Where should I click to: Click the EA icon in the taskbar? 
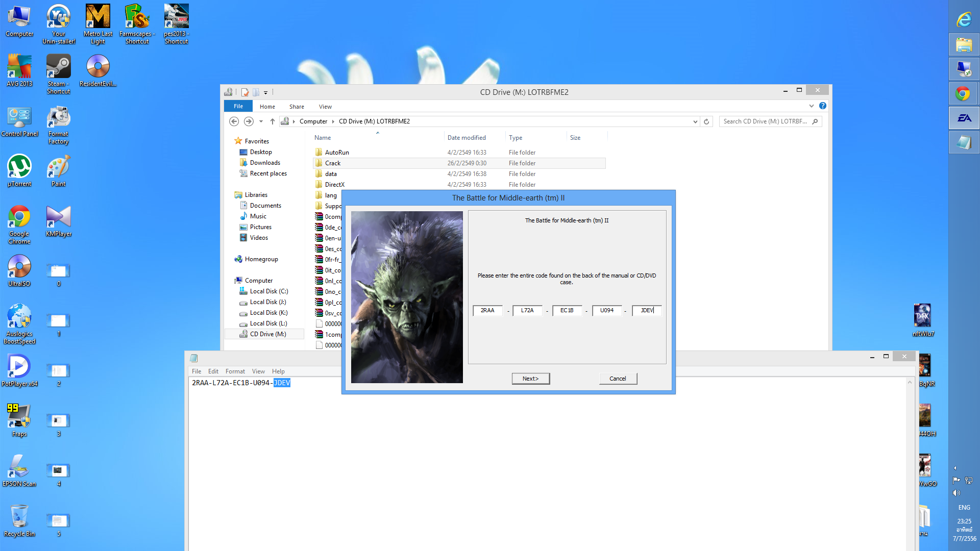(x=964, y=118)
